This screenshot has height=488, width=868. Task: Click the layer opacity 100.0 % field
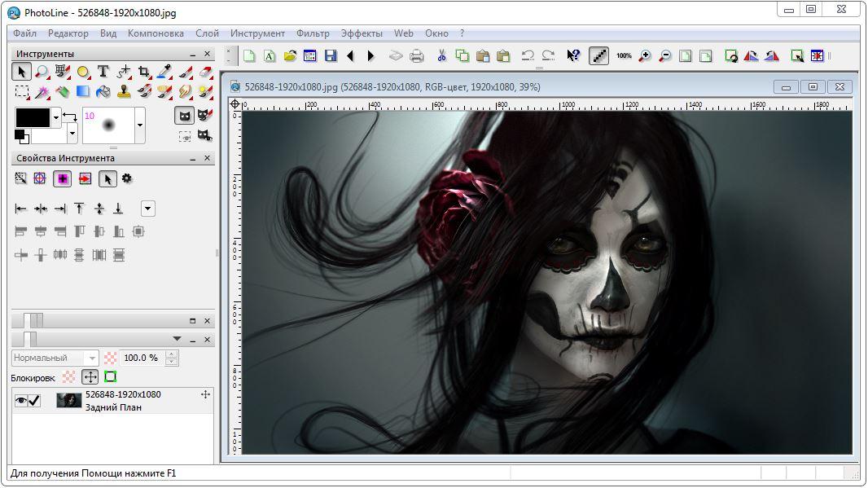(141, 358)
